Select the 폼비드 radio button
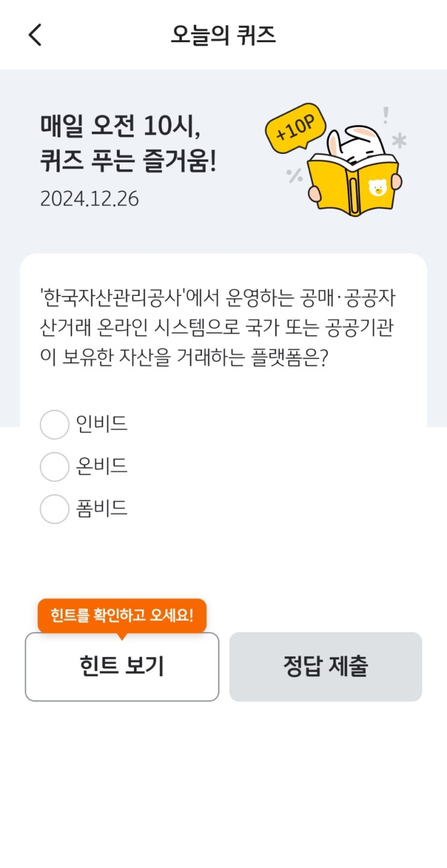 point(55,509)
